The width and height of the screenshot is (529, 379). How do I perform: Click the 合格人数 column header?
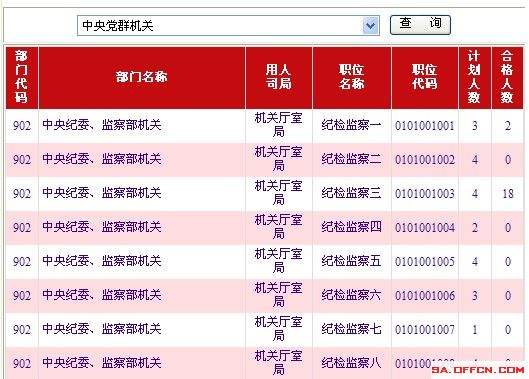(x=507, y=78)
